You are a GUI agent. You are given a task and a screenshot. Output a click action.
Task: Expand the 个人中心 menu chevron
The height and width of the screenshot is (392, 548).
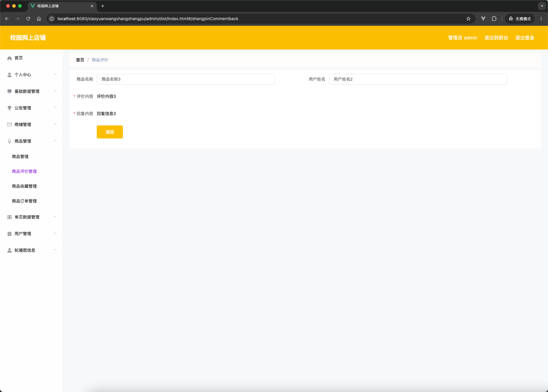click(55, 74)
